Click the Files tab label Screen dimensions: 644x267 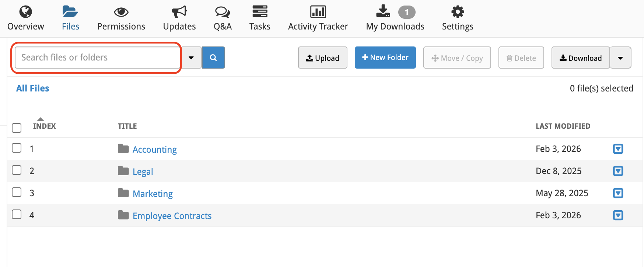[x=70, y=27]
